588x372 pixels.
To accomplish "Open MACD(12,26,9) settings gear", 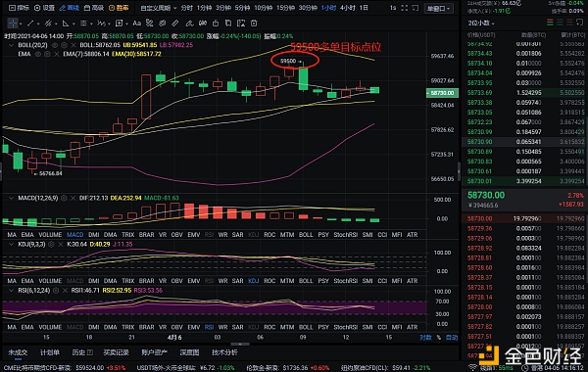I will (64, 198).
